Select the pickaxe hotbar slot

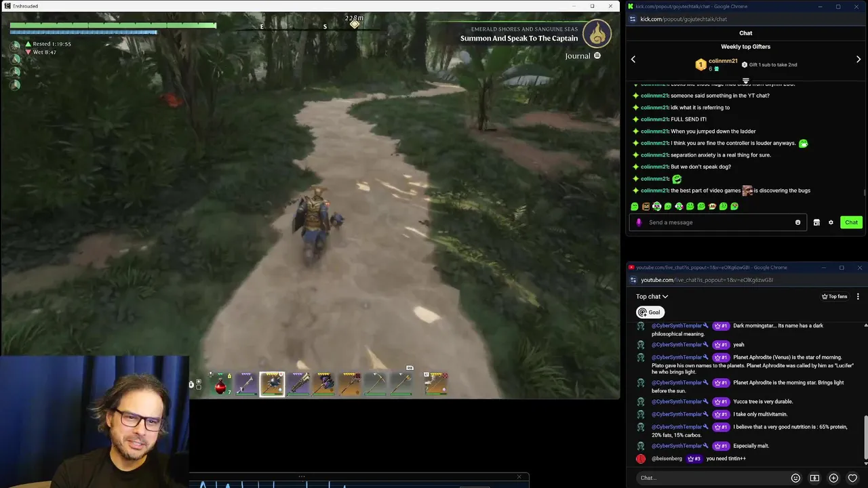[376, 384]
